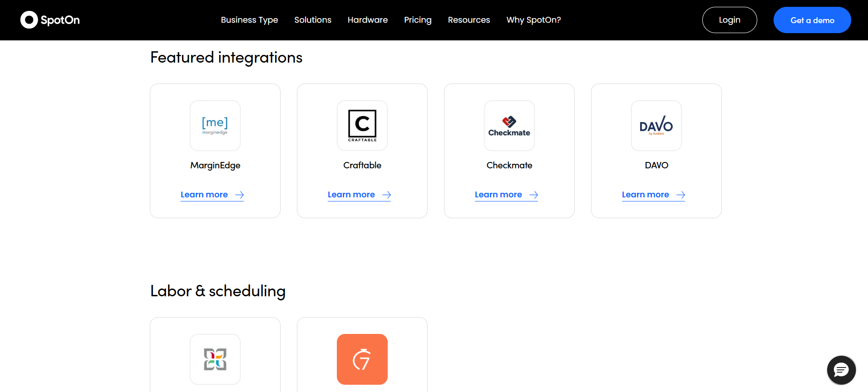The width and height of the screenshot is (868, 392).
Task: Click the Checkmate card title
Action: click(x=509, y=165)
